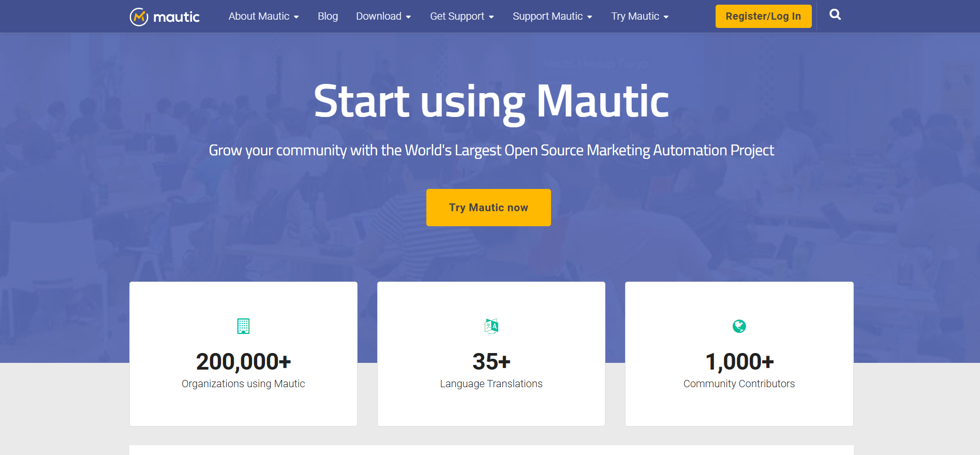Click the Grow your community tagline
This screenshot has width=980, height=455.
(x=491, y=150)
